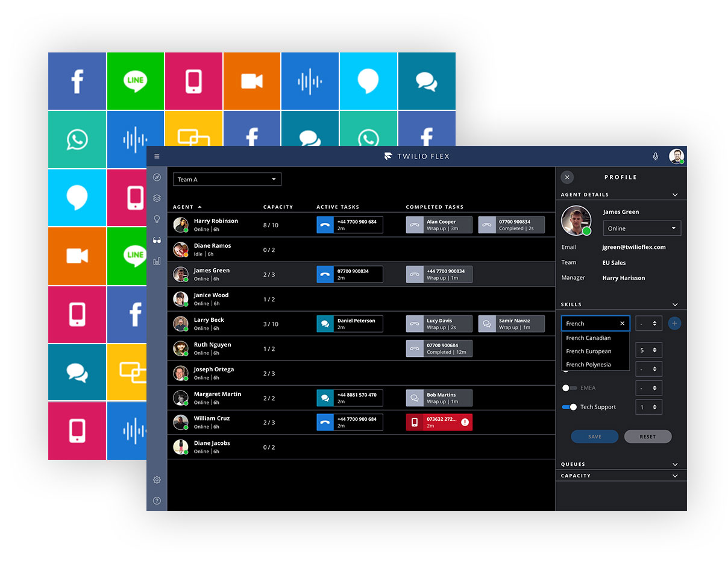Adjust the French skill level stepper
Viewport: 728px width, 563px height.
pos(649,324)
